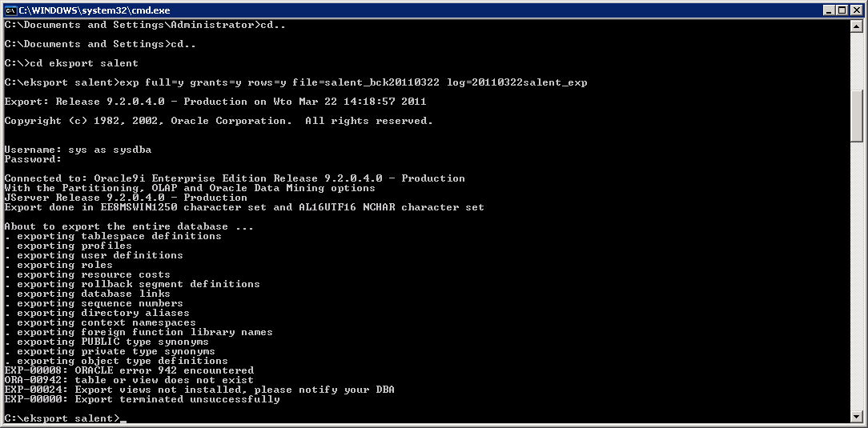Click the Export terminated unsuccessfully line
This screenshot has width=868, height=428.
pos(142,399)
